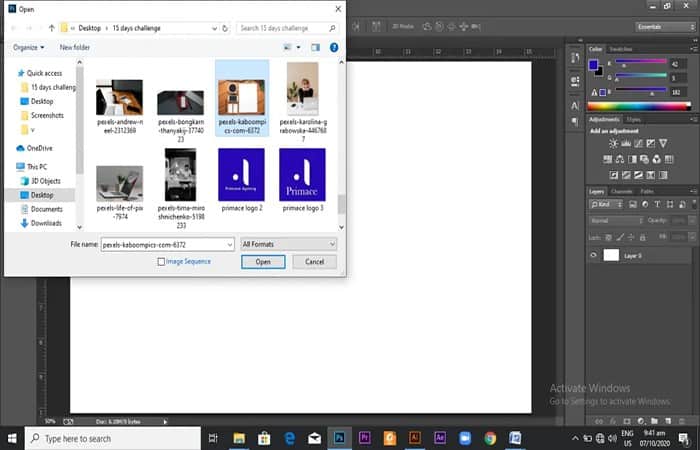700x450 pixels.
Task: Filter layers for shape layers
Action: pyautogui.click(x=670, y=204)
